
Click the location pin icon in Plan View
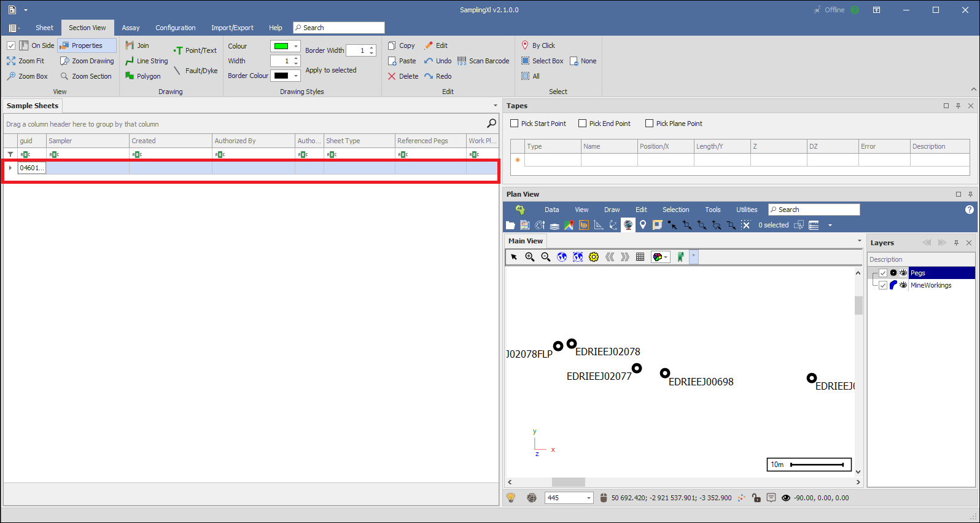[x=643, y=225]
